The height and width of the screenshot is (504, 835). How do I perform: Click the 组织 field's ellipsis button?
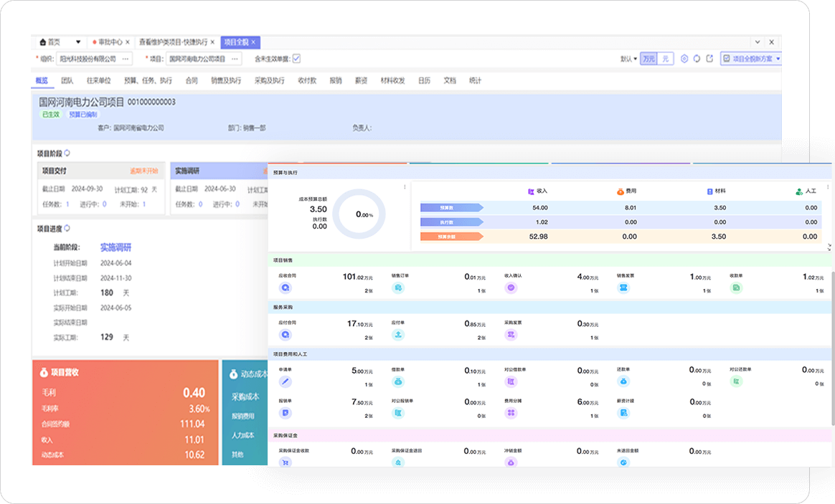click(126, 59)
